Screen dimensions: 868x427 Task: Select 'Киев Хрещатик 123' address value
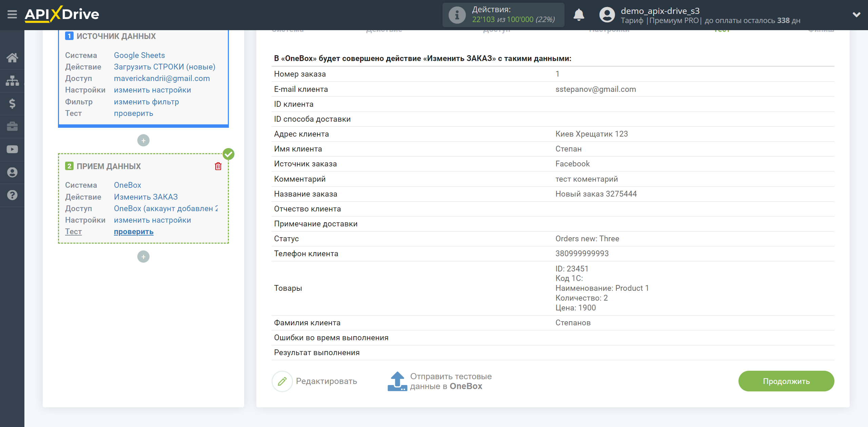pos(591,134)
